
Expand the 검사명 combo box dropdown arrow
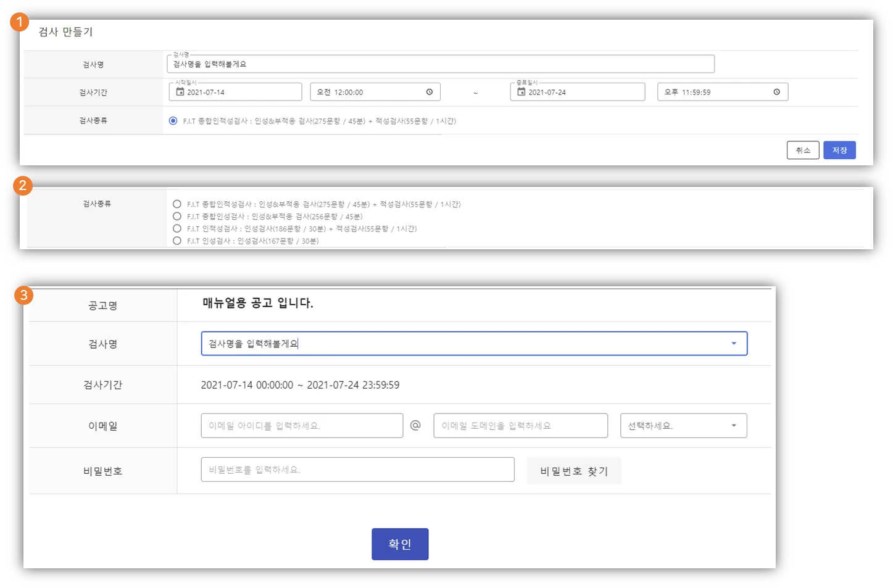tap(734, 344)
